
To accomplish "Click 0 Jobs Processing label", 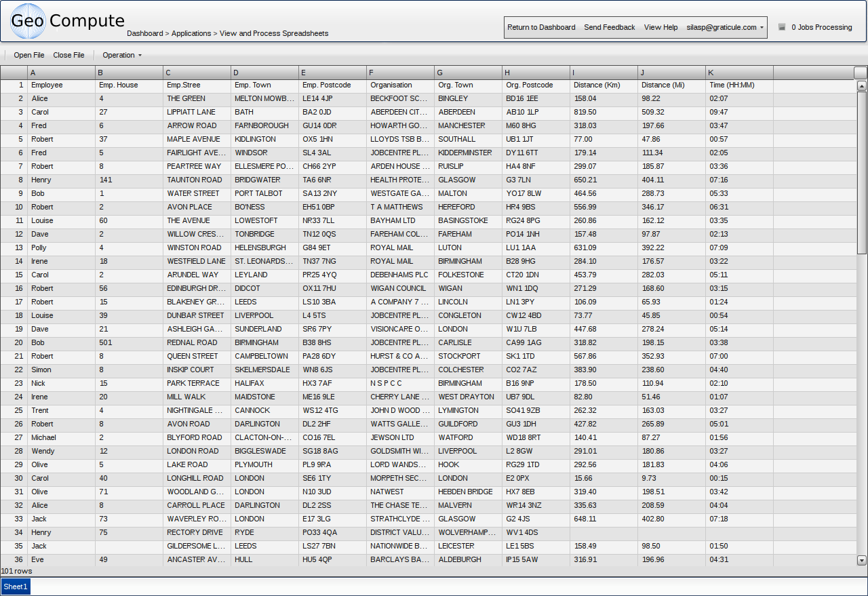I will coord(822,27).
